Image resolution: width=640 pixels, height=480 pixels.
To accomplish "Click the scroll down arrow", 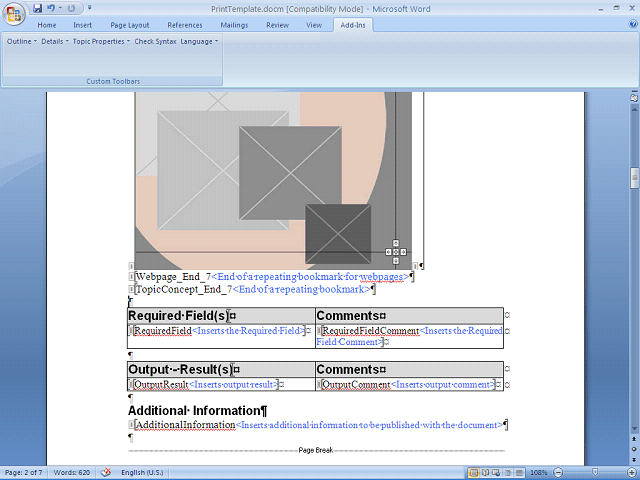I will [634, 429].
